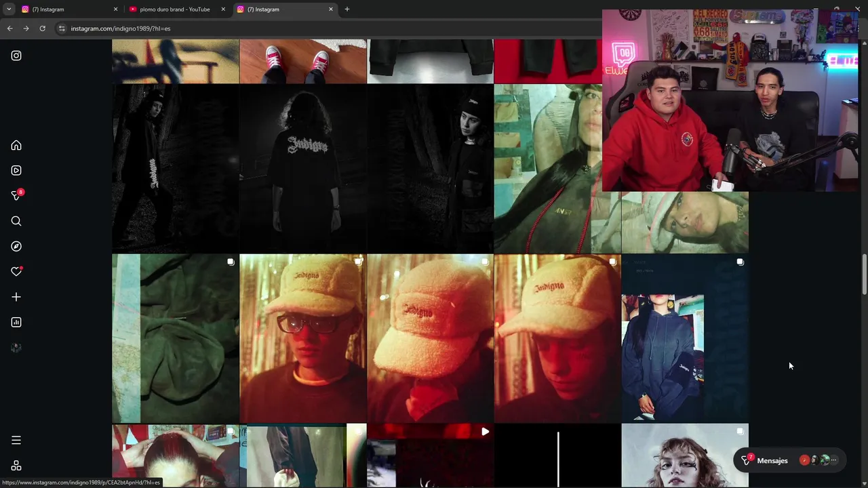Open top-left blurry chair post
868x488 pixels.
(175, 61)
